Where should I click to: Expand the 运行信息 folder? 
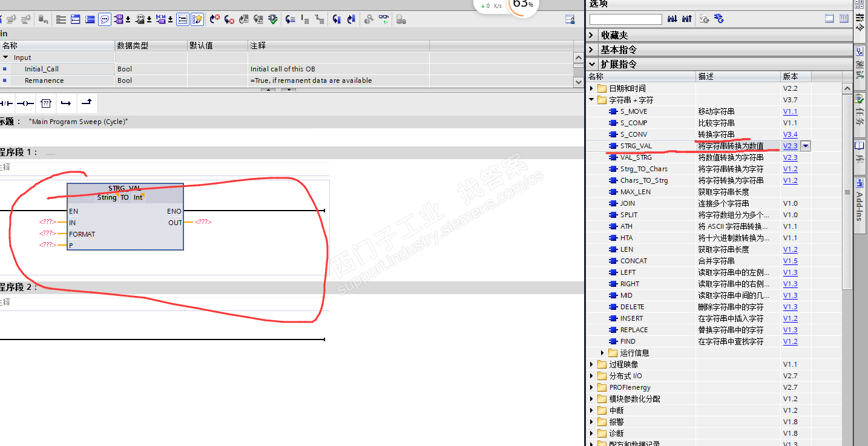pos(603,353)
